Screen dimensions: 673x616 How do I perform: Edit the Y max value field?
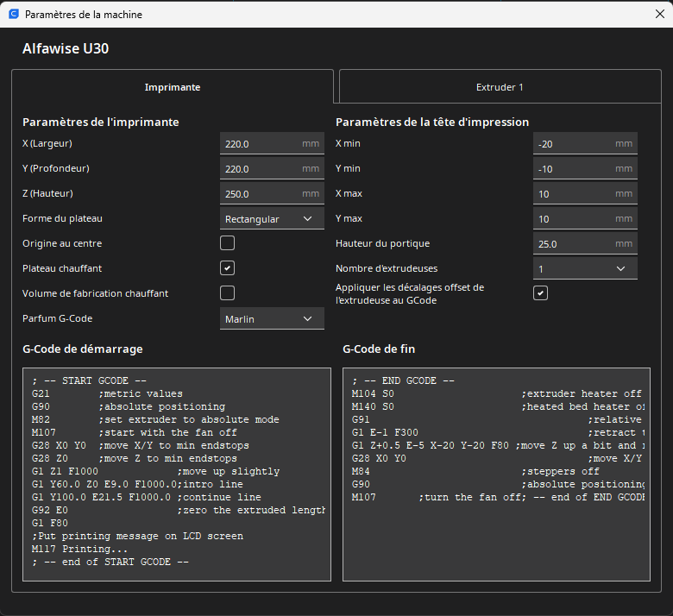(x=585, y=218)
